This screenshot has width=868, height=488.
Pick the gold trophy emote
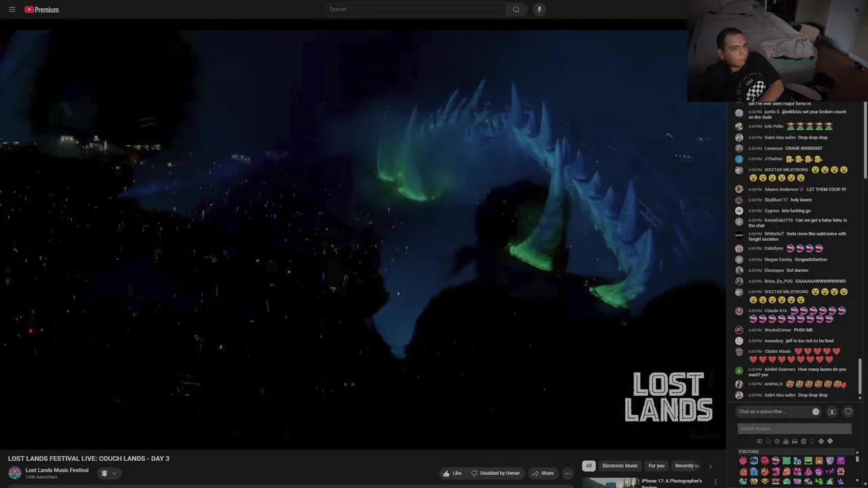[765, 481]
